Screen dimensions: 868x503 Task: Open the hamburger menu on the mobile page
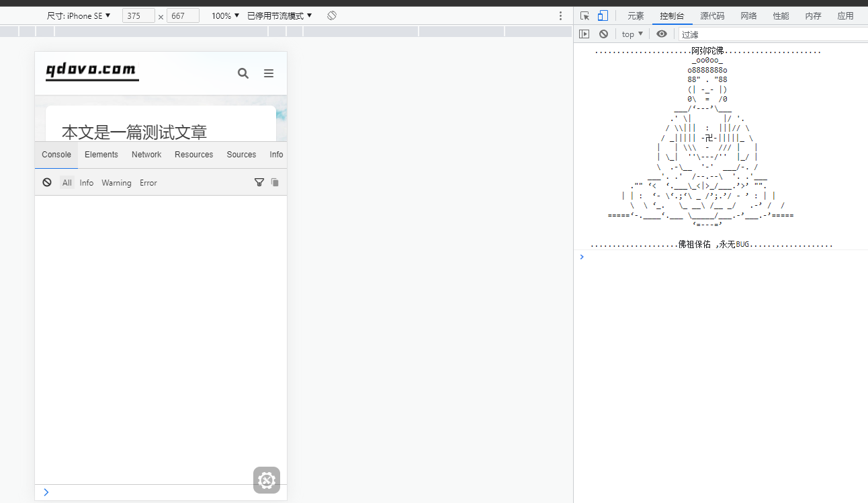coord(269,73)
